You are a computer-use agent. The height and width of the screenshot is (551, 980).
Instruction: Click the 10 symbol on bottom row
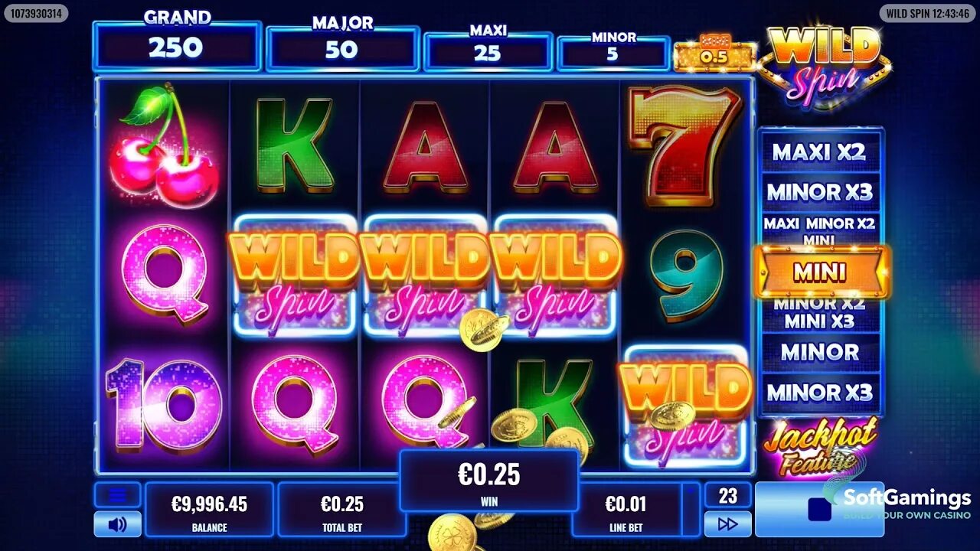point(164,403)
